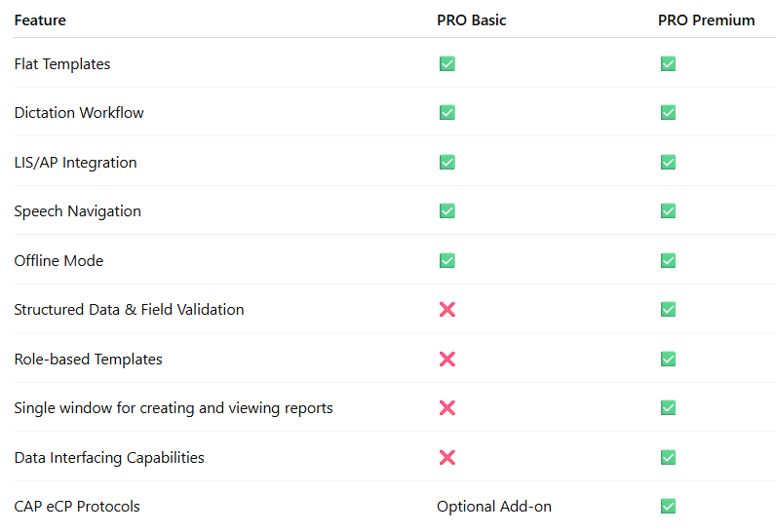Image resolution: width=776 pixels, height=532 pixels.
Task: Click PRO Basic checkmark for Speech Navigation
Action: click(446, 211)
